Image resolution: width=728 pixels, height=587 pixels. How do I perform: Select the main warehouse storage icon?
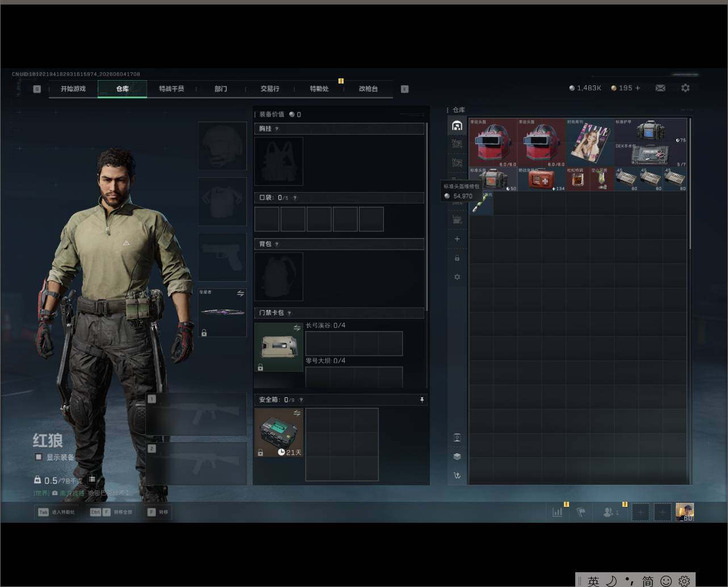[x=457, y=126]
